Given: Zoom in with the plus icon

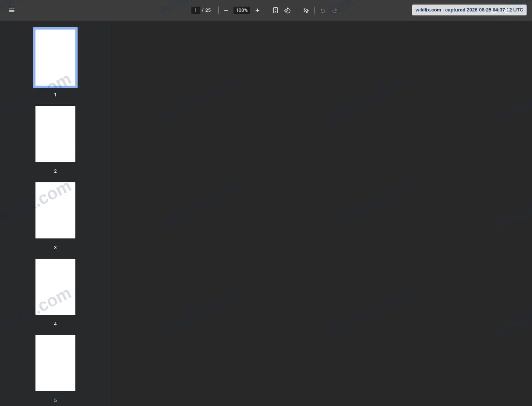Looking at the screenshot, I should pyautogui.click(x=258, y=10).
